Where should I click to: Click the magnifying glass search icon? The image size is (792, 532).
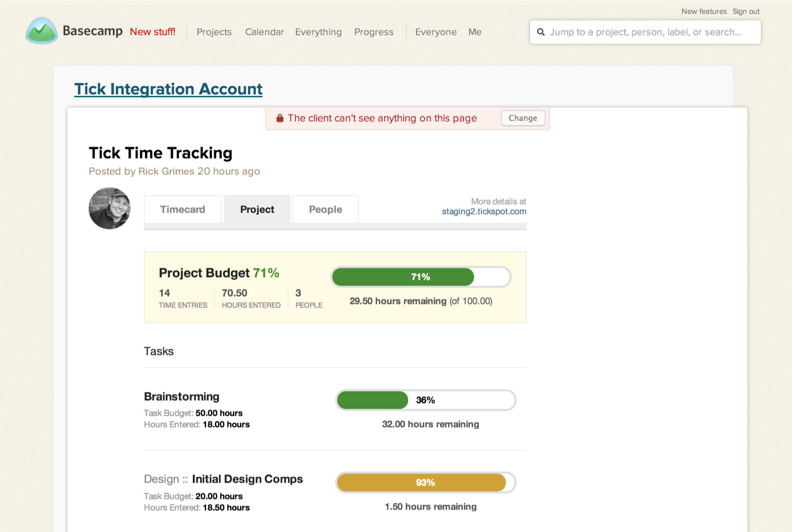[541, 32]
